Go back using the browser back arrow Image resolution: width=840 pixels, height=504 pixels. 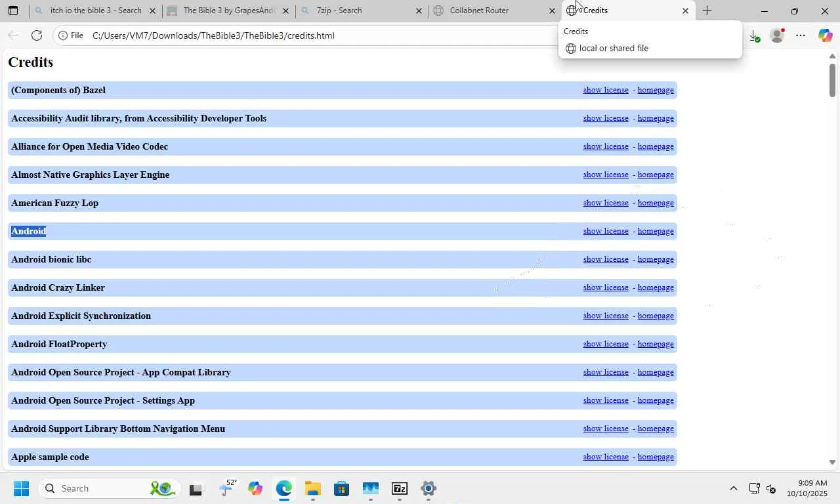pyautogui.click(x=13, y=35)
